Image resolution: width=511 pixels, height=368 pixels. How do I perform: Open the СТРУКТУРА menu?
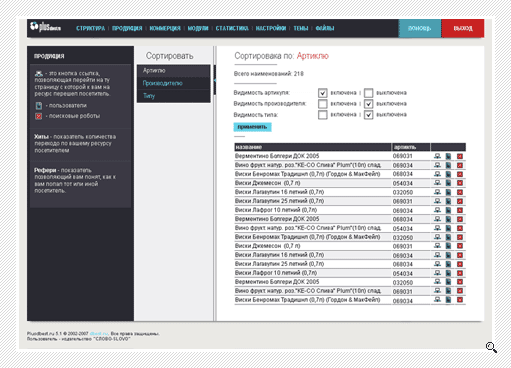(90, 28)
